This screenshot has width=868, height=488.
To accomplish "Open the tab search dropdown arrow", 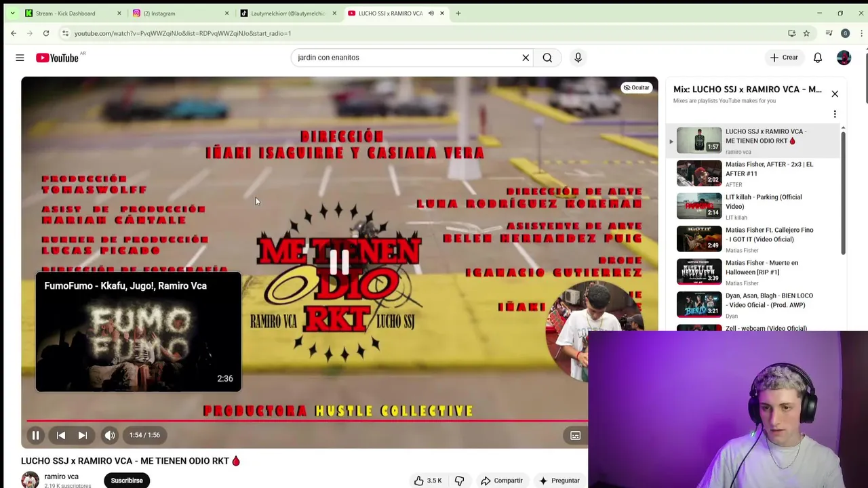I will [12, 13].
